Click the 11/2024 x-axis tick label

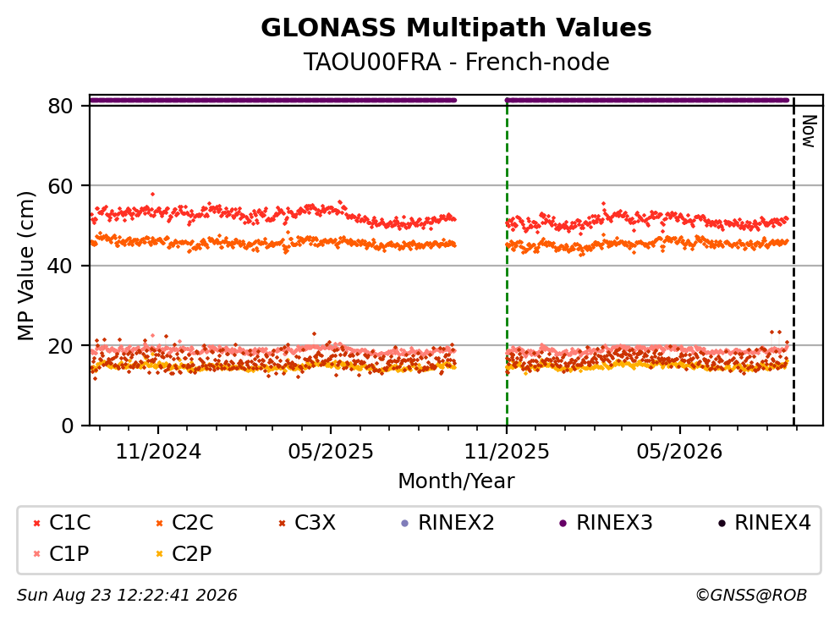pyautogui.click(x=158, y=452)
